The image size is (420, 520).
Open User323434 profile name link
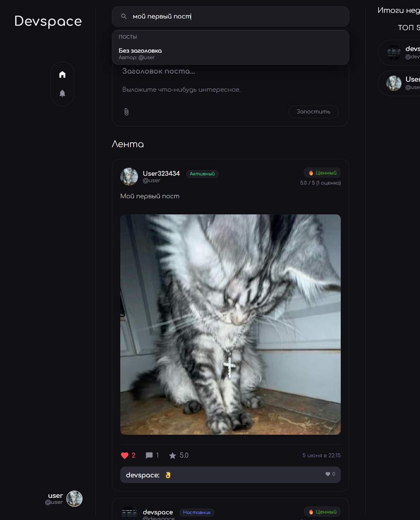pyautogui.click(x=161, y=173)
